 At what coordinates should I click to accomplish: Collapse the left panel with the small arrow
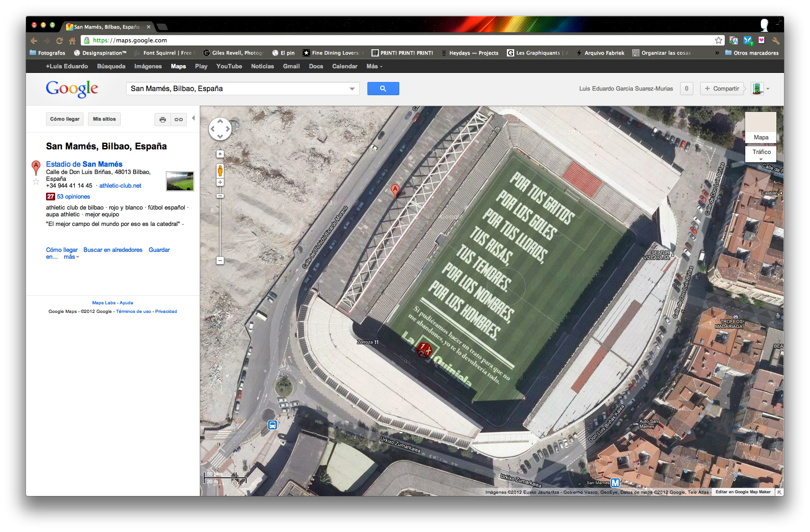[193, 118]
